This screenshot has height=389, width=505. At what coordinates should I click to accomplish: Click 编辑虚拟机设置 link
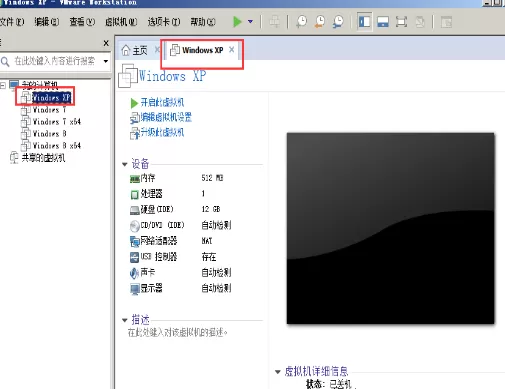pyautogui.click(x=166, y=117)
